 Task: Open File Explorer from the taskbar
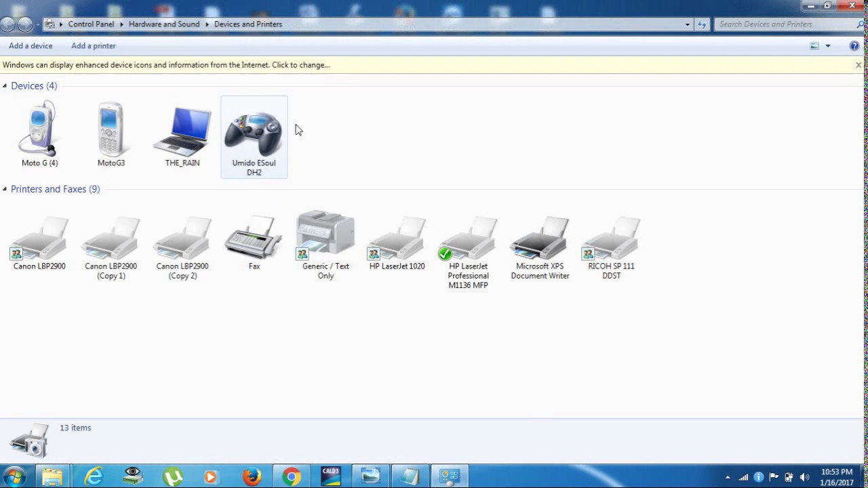(x=52, y=476)
